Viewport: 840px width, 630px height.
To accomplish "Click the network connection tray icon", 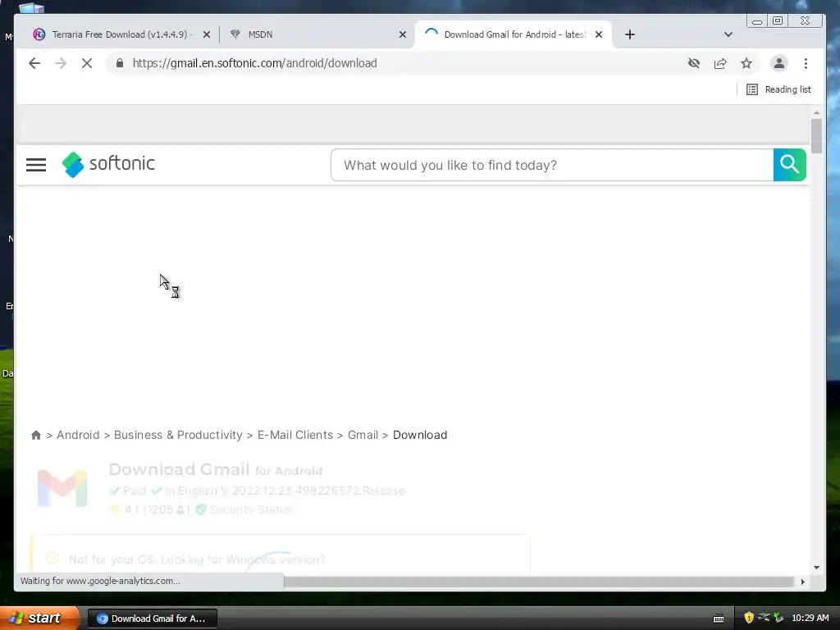I will [x=764, y=618].
